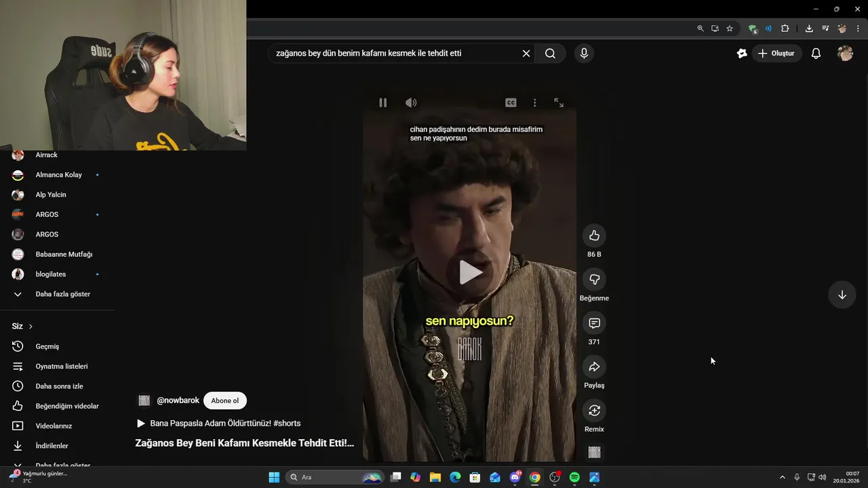
Task: Open the Almanca Kolay subscription
Action: pyautogui.click(x=58, y=175)
